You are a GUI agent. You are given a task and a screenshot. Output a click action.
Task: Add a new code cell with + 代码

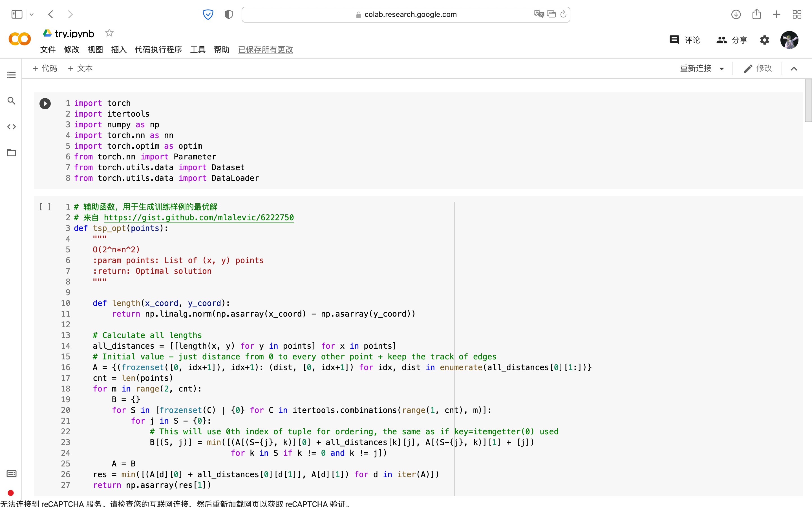[x=45, y=68]
